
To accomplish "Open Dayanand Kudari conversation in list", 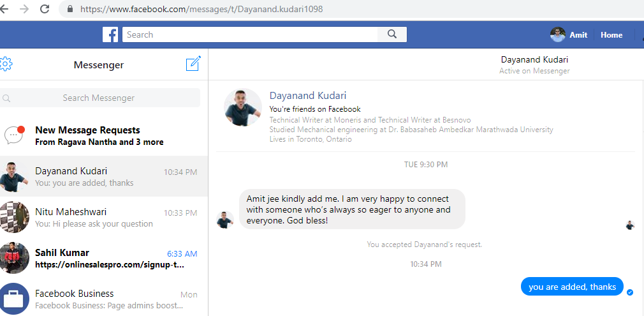I will coord(103,177).
